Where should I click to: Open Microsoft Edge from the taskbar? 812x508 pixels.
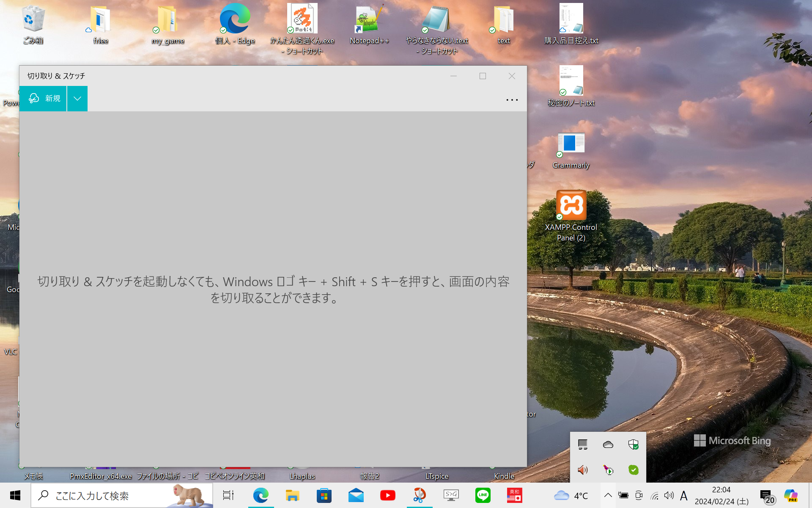[x=261, y=495]
